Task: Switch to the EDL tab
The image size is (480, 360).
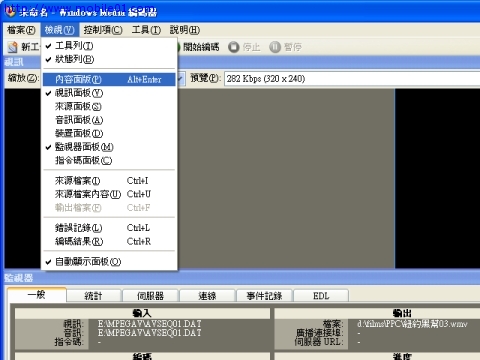Action: (321, 296)
